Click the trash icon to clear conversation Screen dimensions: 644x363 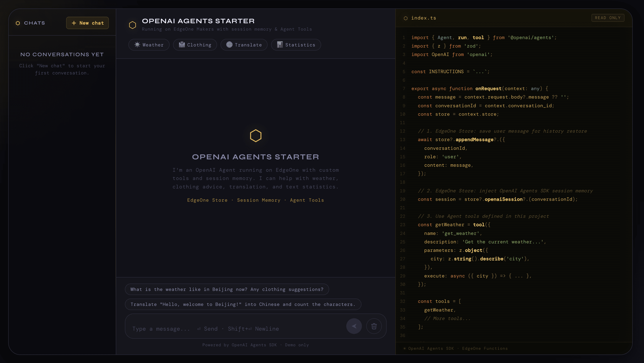tap(374, 326)
